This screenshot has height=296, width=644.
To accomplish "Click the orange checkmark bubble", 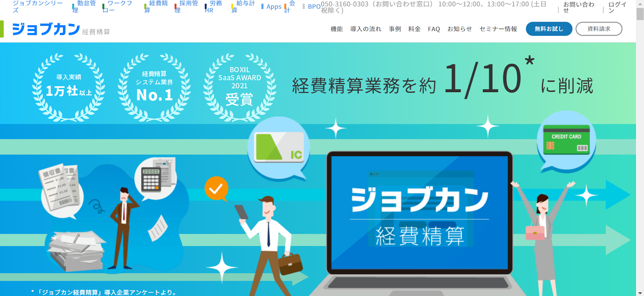I will click(217, 188).
